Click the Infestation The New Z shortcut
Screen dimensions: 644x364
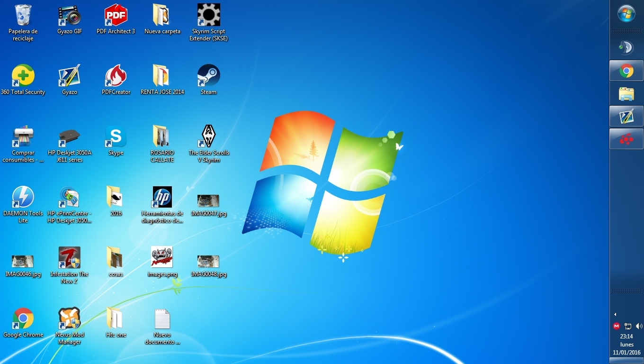(x=70, y=265)
